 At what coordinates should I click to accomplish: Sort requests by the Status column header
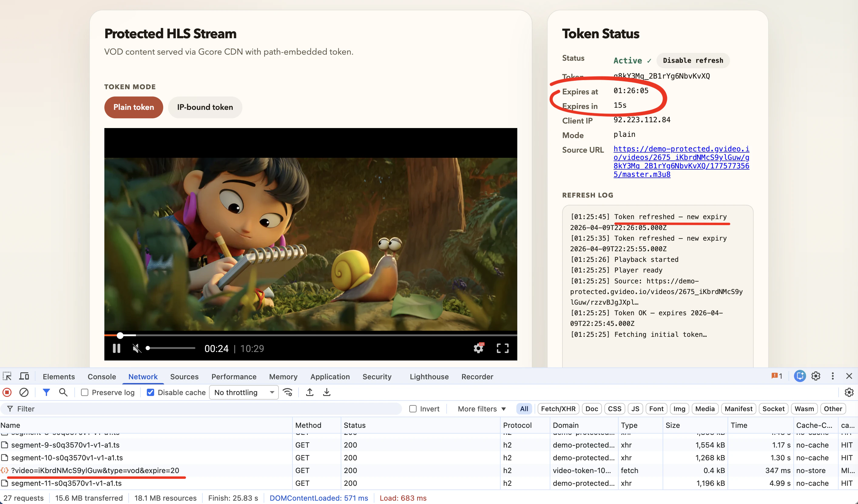click(420, 425)
